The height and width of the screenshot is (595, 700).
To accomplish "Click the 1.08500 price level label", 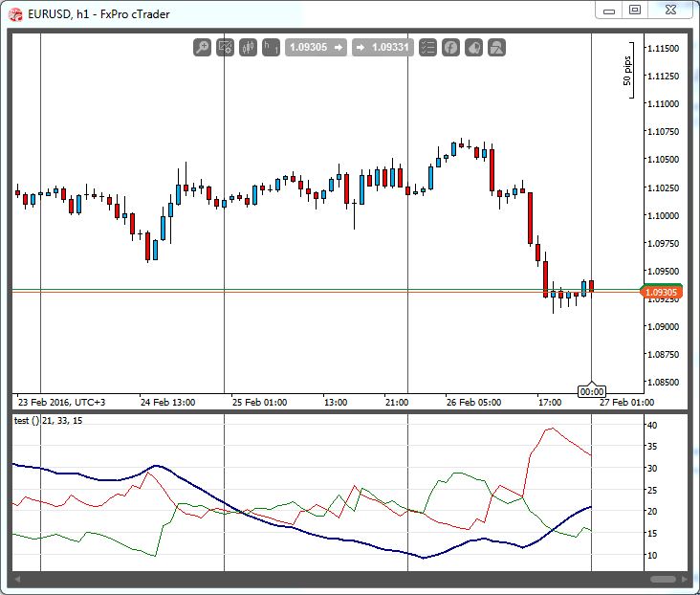I will point(664,382).
